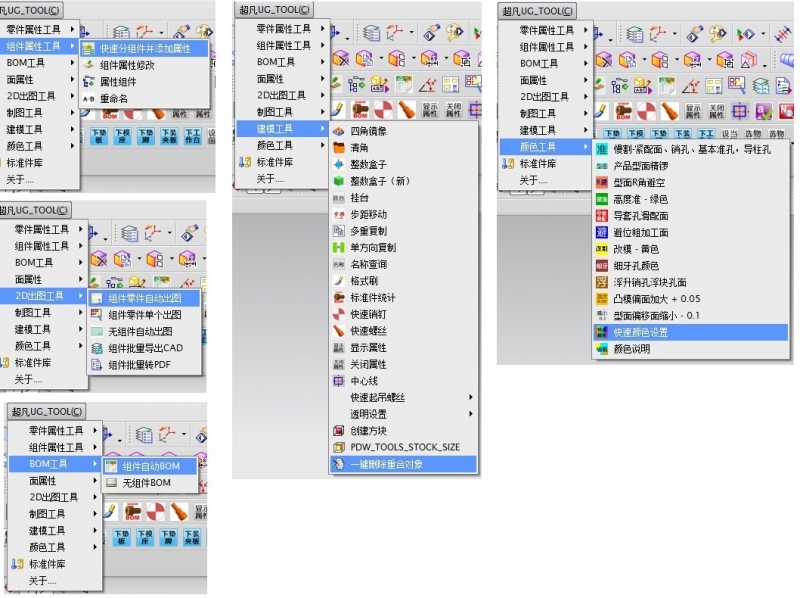This screenshot has width=800, height=598.
Task: Click the 清角 tool entry
Action: click(x=360, y=148)
